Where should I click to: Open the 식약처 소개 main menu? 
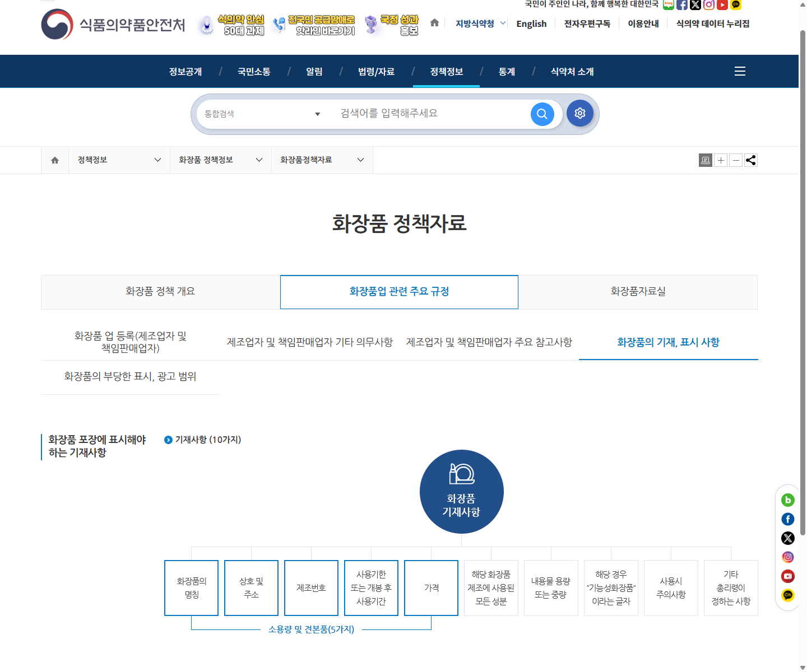coord(572,72)
